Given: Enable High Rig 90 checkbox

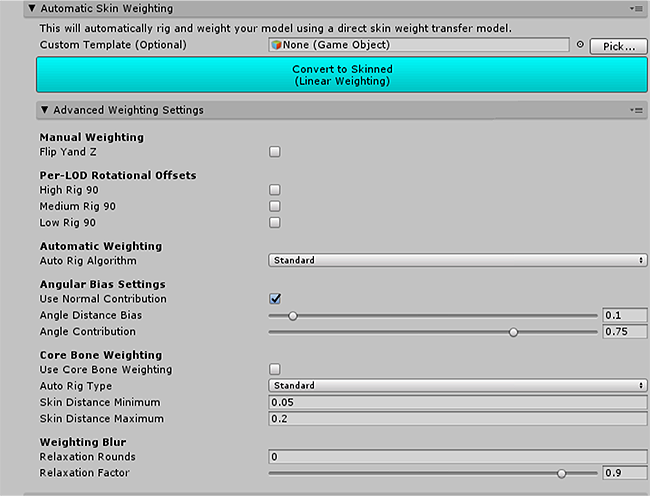Looking at the screenshot, I should (x=274, y=190).
